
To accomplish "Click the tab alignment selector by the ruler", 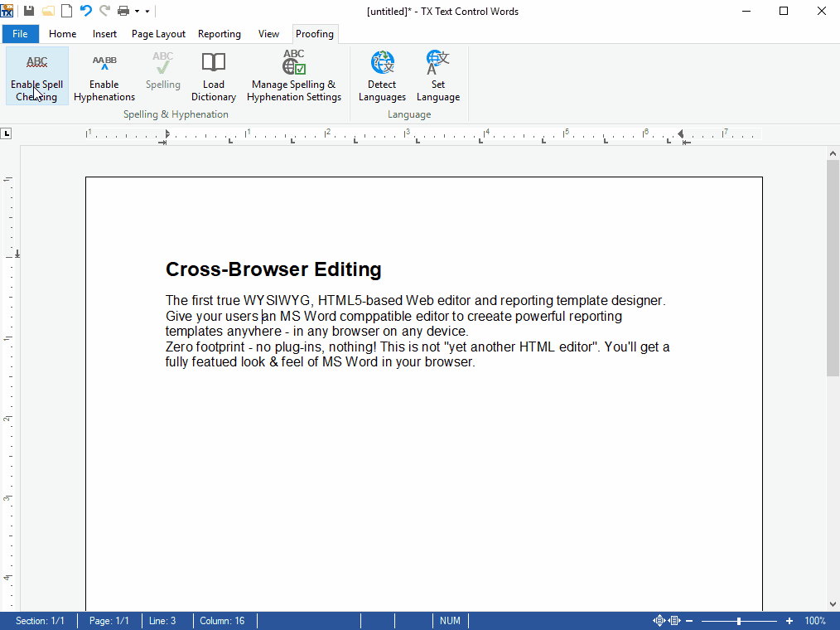I will 6,133.
